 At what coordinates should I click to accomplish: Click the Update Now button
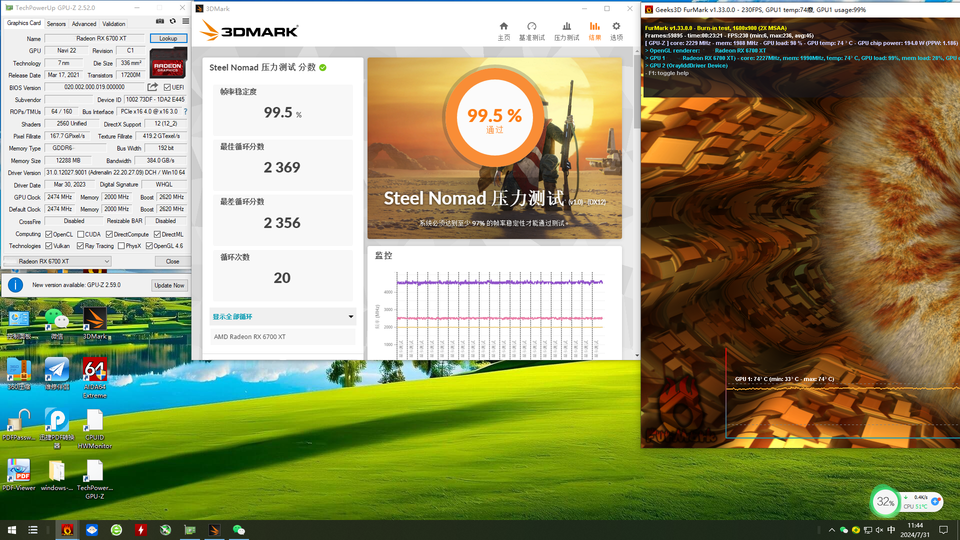(x=169, y=285)
